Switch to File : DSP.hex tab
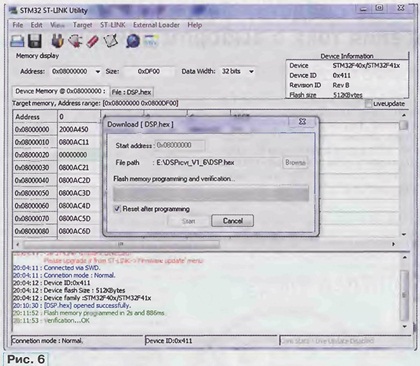This screenshot has width=420, height=366. pyautogui.click(x=131, y=92)
